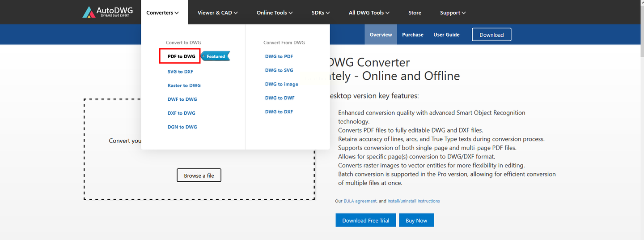Screen dimensions: 644x240
Task: Expand the Support menu
Action: [453, 13]
